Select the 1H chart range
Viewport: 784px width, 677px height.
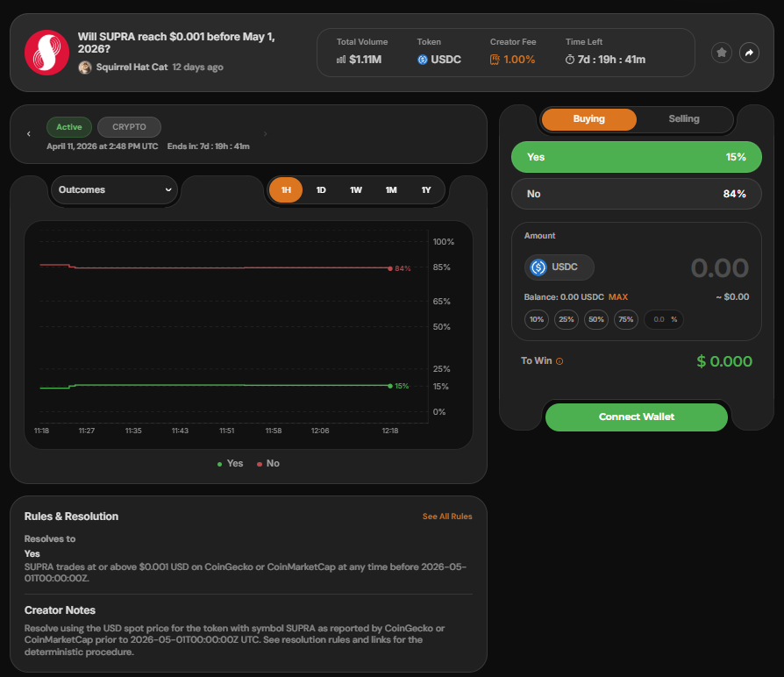tap(286, 190)
